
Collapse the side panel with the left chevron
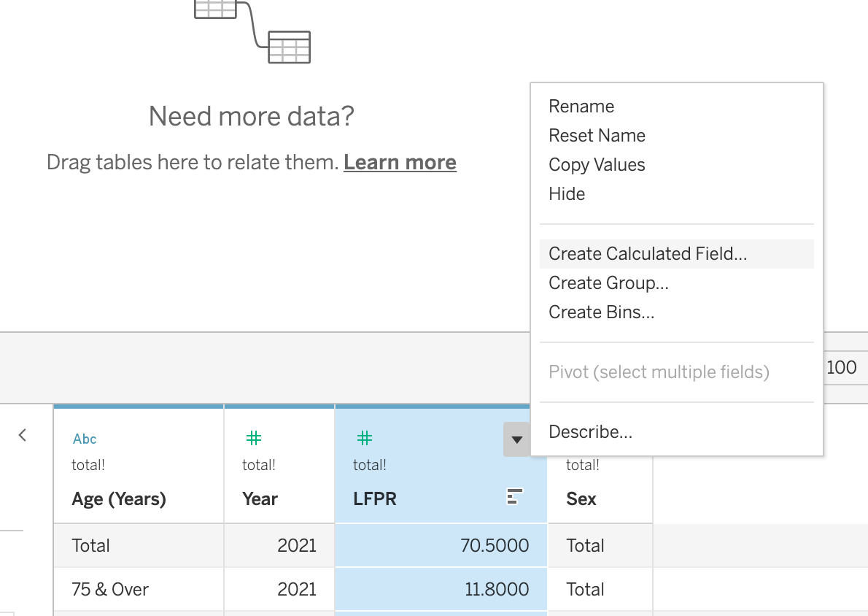[x=23, y=435]
